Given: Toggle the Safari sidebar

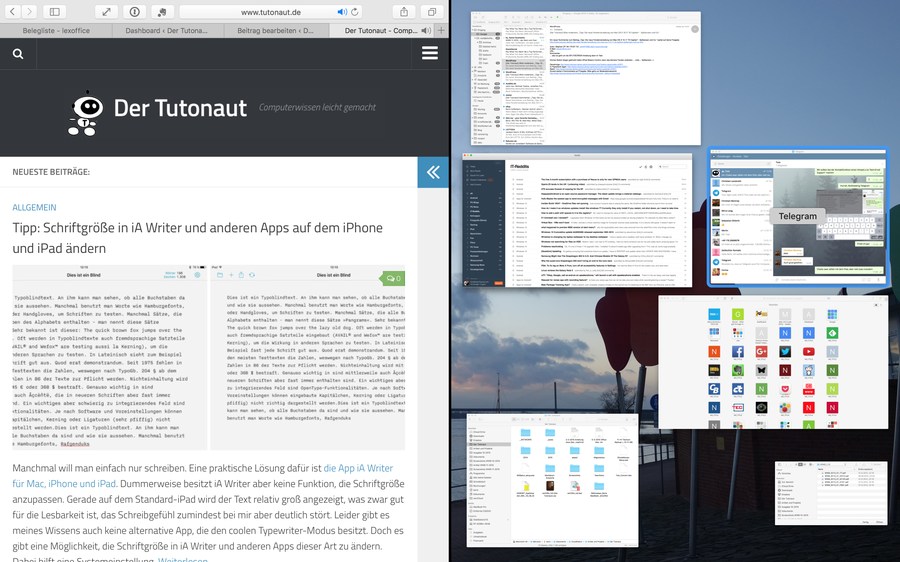Looking at the screenshot, I should 54,11.
